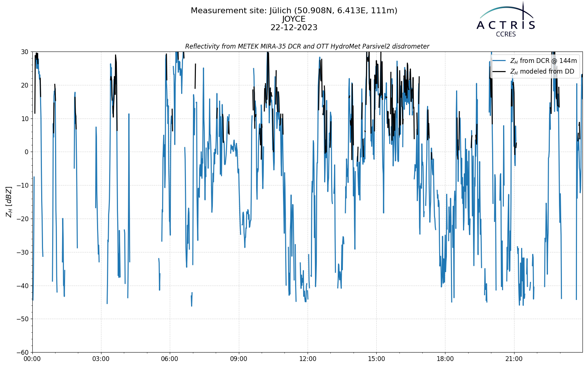The width and height of the screenshot is (588, 368).
Task: Click the ZH [dBZ] y-axis label
Action: [x=8, y=202]
